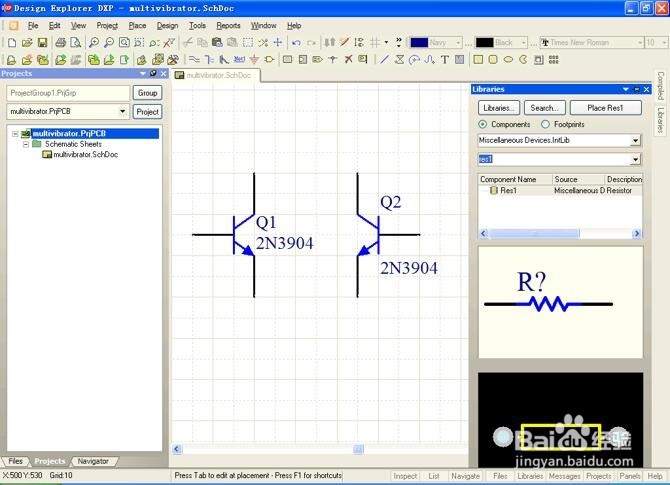Save the schematic with the floppy icon
670x485 pixels.
42,42
